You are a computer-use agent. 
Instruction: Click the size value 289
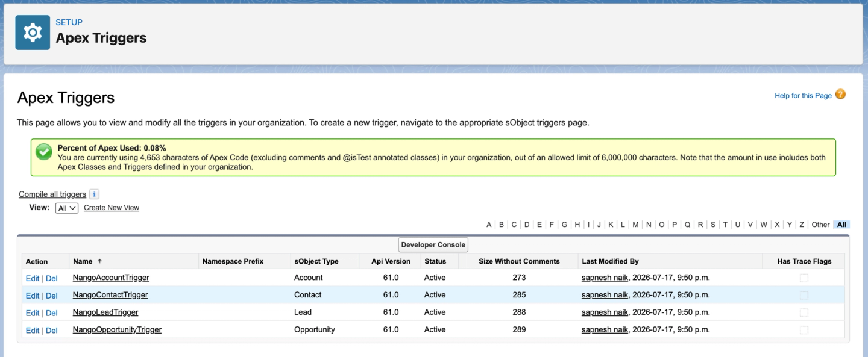point(519,329)
